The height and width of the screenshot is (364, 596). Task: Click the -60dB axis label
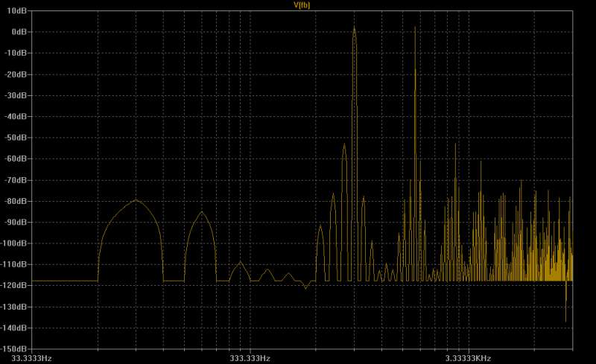(x=16, y=159)
